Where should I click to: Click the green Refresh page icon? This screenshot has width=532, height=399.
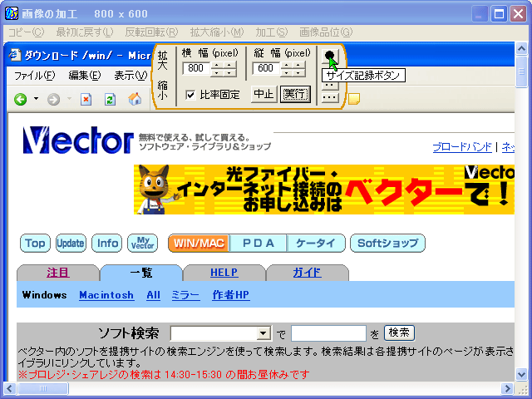(110, 100)
